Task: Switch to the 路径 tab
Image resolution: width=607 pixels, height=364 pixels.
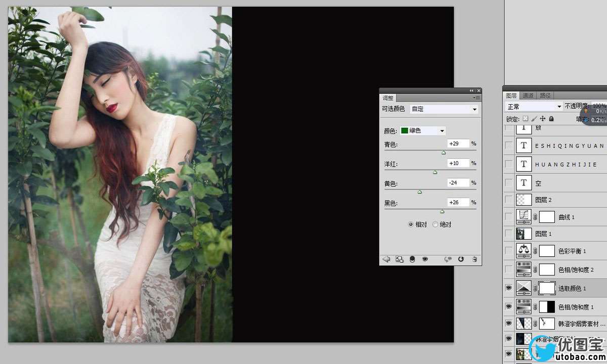Action: click(x=545, y=96)
